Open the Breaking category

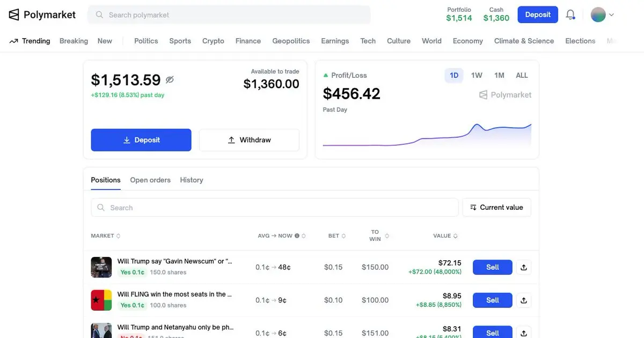coord(74,41)
